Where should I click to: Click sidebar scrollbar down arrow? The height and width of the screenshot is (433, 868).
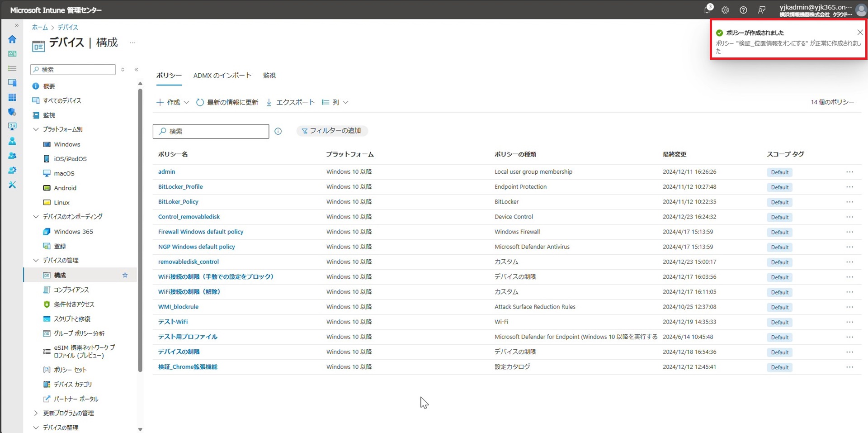click(140, 429)
